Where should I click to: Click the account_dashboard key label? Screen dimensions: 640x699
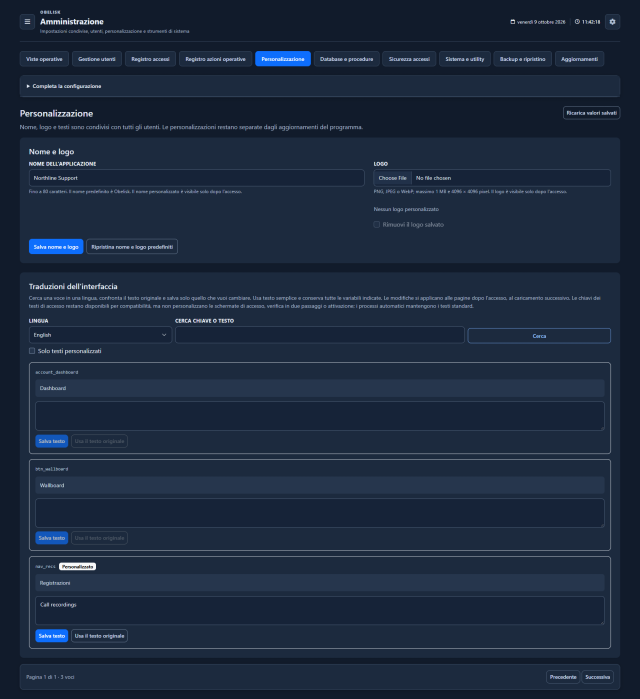tap(57, 372)
